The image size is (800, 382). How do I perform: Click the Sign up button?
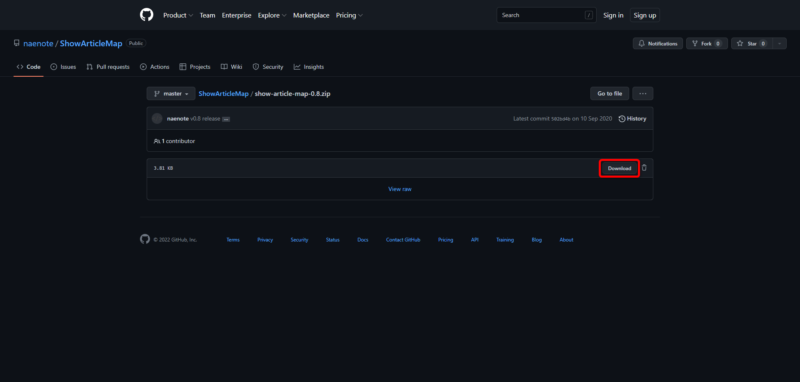pyautogui.click(x=645, y=15)
